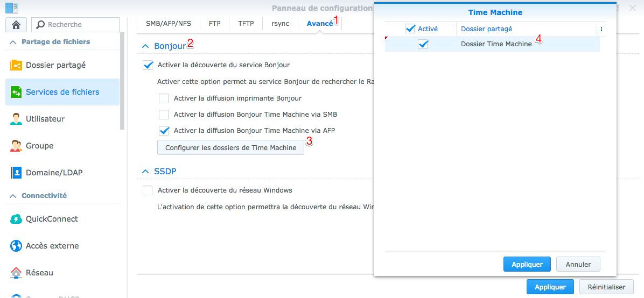The height and width of the screenshot is (298, 644).
Task: Uncheck Activer la découverte du service Bonjour
Action: point(148,65)
